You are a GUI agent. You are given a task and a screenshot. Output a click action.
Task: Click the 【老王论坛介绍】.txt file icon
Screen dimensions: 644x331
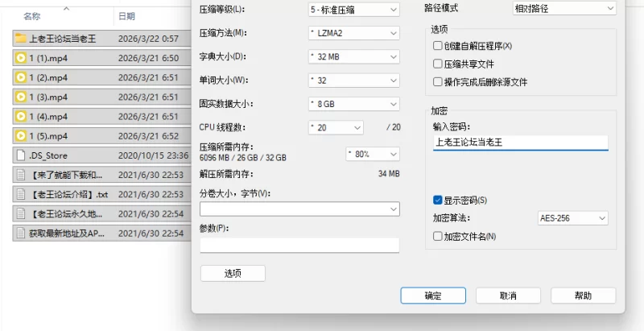click(x=21, y=194)
